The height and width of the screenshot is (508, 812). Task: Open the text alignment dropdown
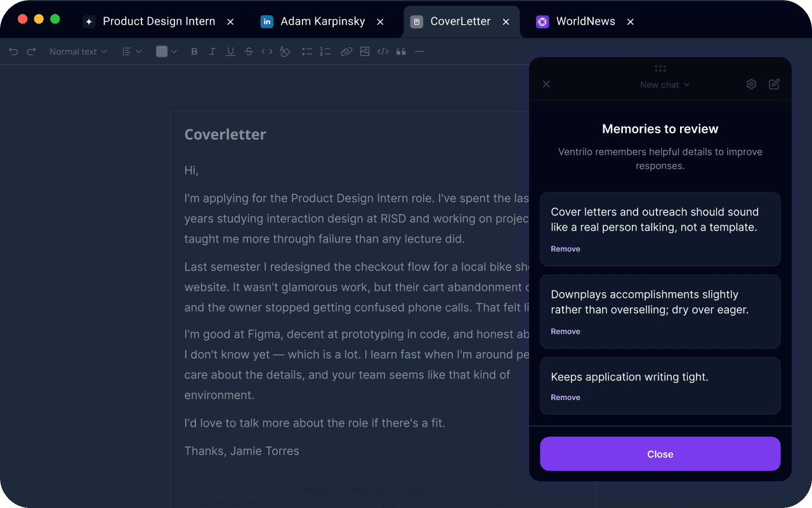pyautogui.click(x=131, y=51)
